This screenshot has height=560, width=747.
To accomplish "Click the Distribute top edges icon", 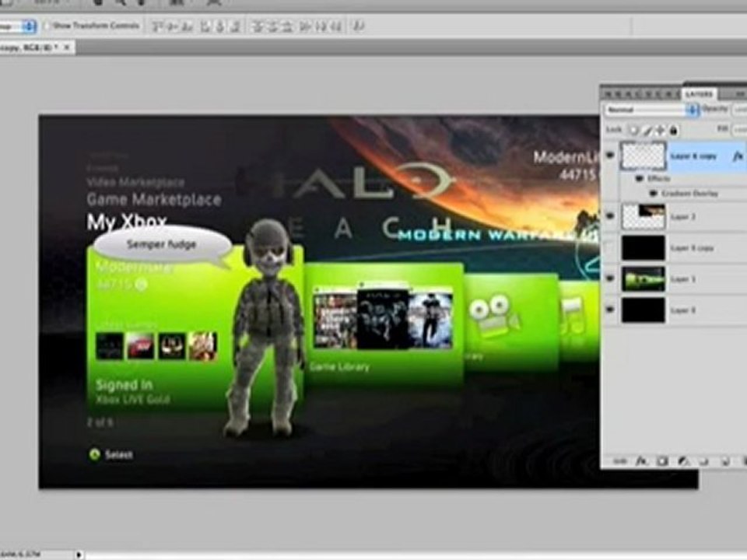I will [258, 26].
